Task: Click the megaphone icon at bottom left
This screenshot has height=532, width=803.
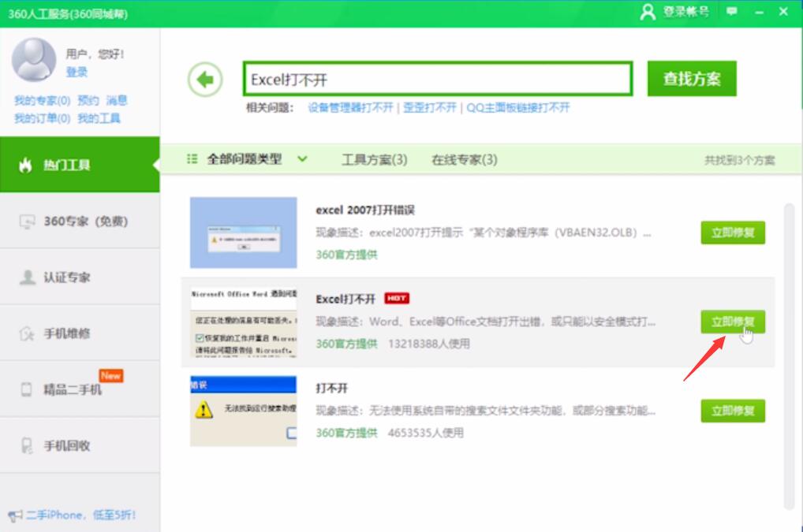Action: click(x=15, y=515)
